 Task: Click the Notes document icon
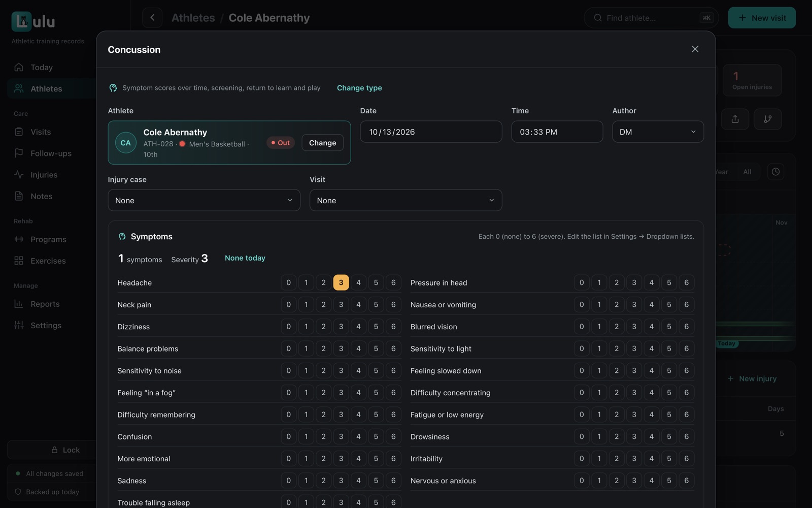19,196
